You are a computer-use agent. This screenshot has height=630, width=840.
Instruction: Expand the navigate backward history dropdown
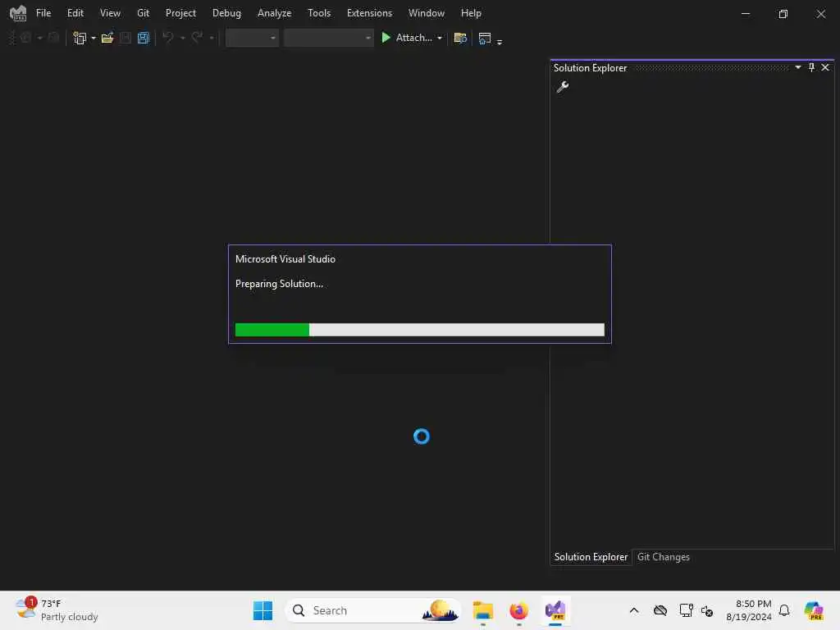39,38
